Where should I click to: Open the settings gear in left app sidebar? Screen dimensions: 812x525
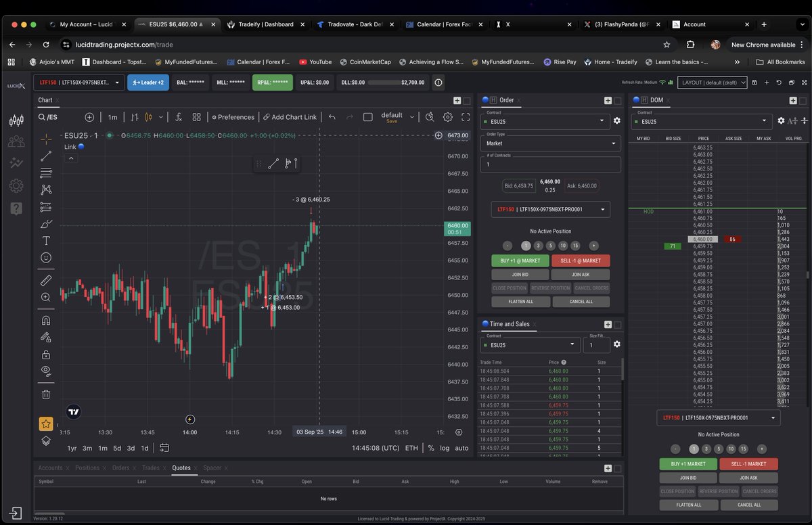[x=16, y=185]
